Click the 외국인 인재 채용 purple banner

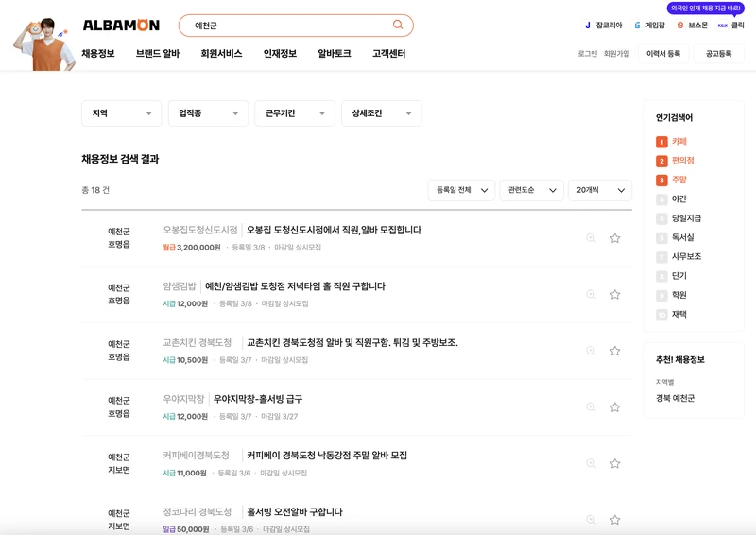[x=705, y=9]
